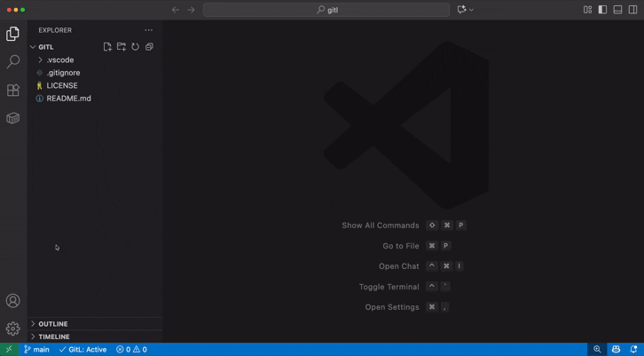Image resolution: width=644 pixels, height=356 pixels.
Task: Expand the .vscode folder
Action: pos(59,60)
